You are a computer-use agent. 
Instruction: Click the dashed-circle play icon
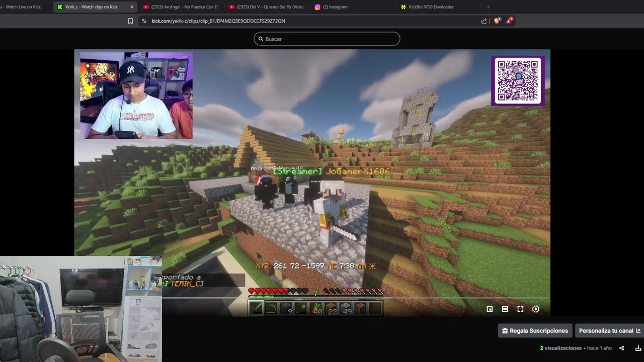pyautogui.click(x=536, y=309)
